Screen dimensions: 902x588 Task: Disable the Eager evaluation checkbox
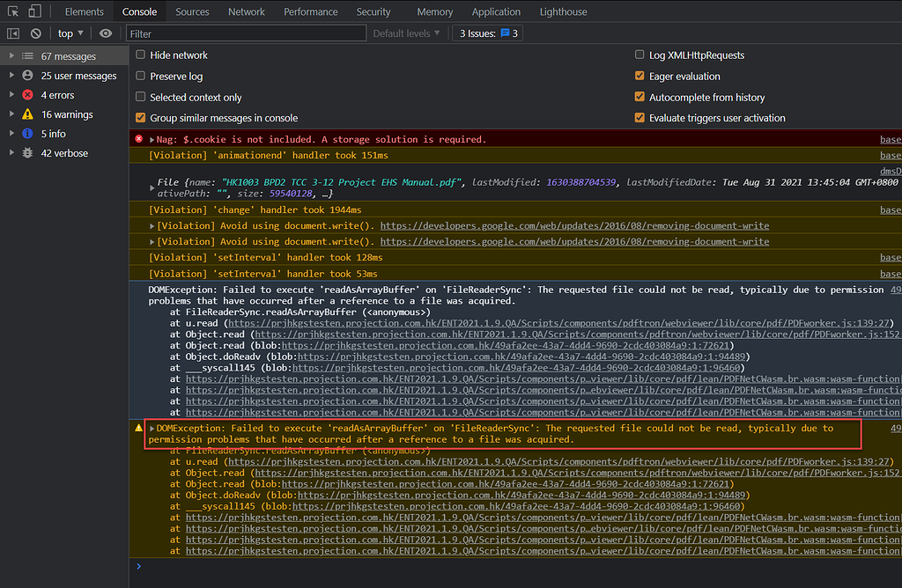[x=640, y=77]
